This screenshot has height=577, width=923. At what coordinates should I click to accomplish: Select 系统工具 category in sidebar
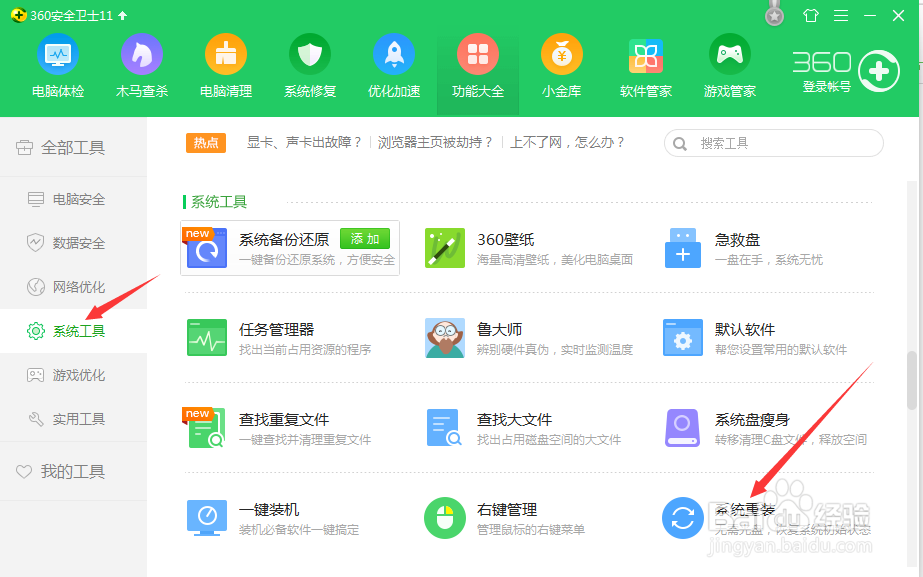(x=73, y=331)
